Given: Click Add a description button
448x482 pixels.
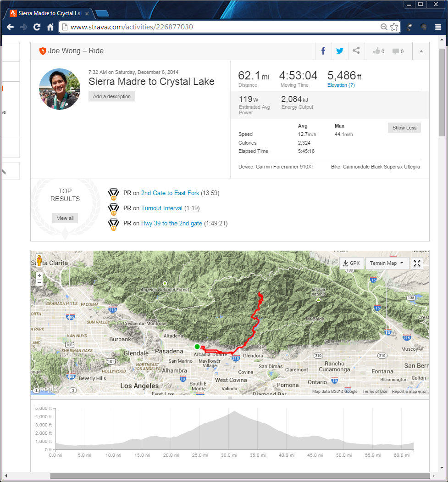Looking at the screenshot, I should [112, 96].
